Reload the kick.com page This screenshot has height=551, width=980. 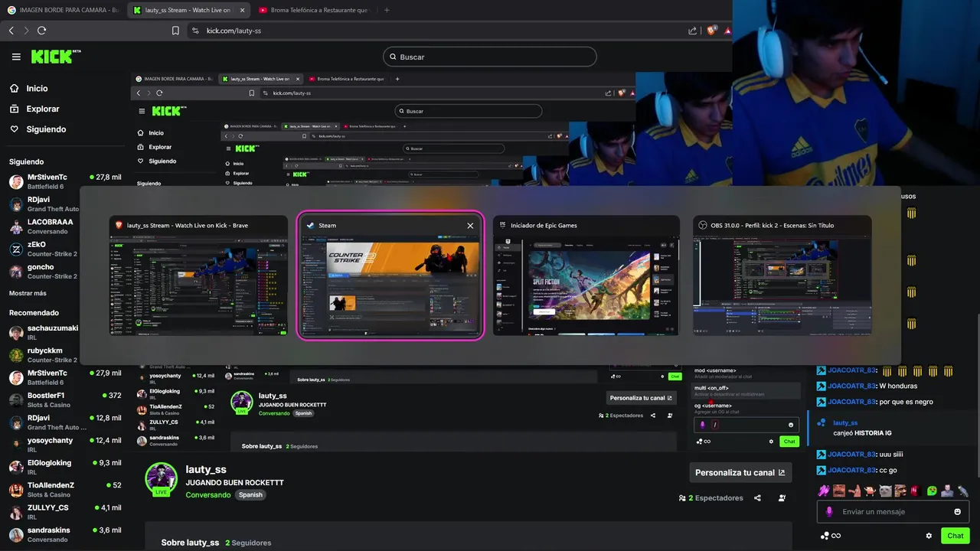(x=41, y=31)
